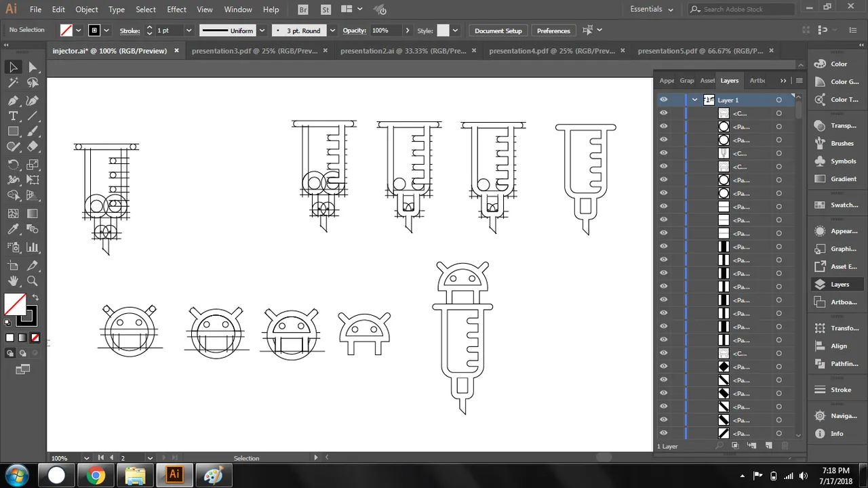Viewport: 868px width, 488px height.
Task: Open the stroke color dropdown in control bar
Action: [x=108, y=30]
